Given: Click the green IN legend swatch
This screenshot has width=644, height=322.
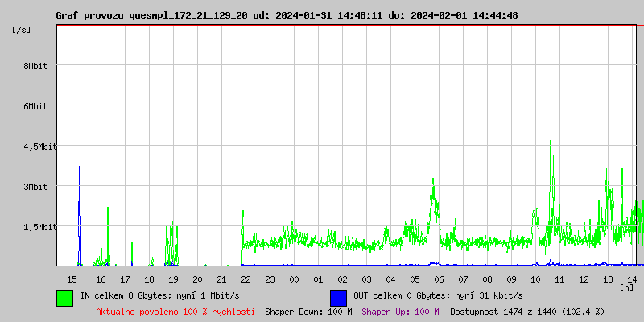Looking at the screenshot, I should [64, 297].
